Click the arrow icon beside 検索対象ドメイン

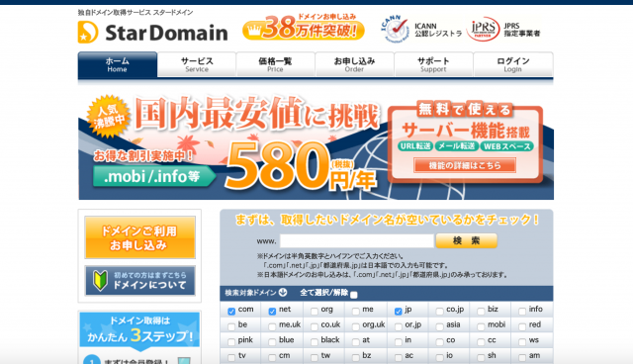click(x=283, y=292)
